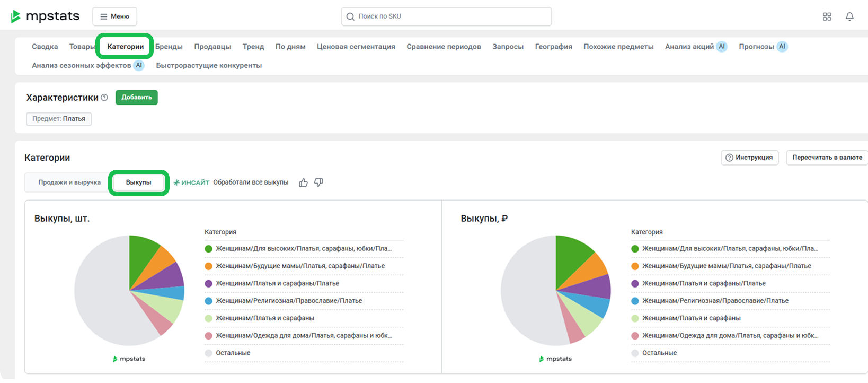Click thumbs up on the insight
The image size is (868, 383).
click(303, 182)
